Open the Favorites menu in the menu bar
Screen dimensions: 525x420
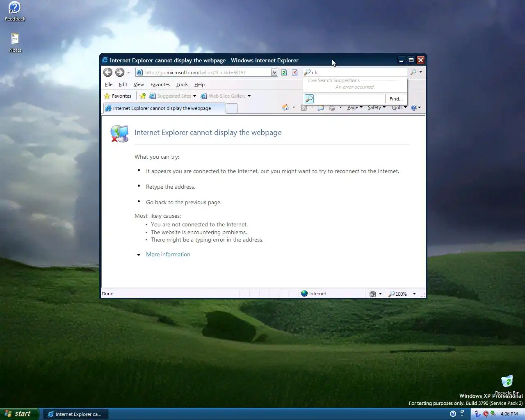160,84
